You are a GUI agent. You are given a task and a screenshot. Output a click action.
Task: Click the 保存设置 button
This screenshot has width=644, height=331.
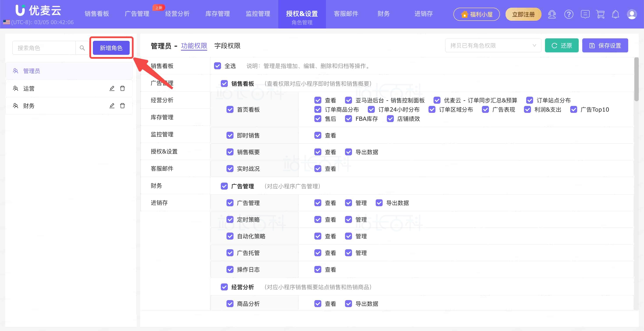[605, 46]
